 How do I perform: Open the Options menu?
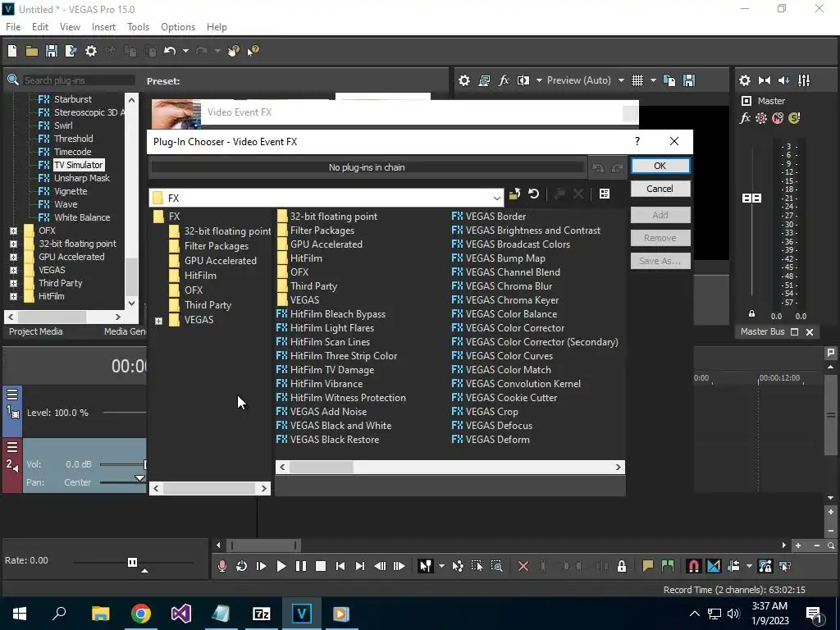[178, 27]
